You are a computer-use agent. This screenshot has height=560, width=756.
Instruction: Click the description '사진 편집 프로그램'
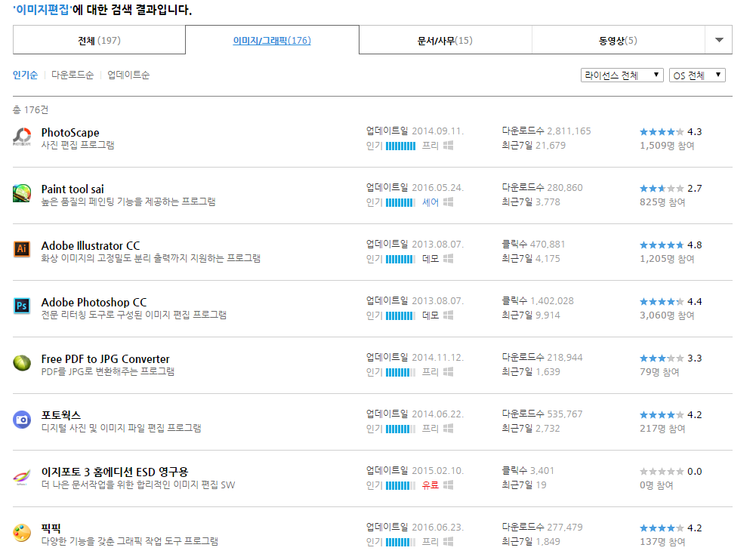coord(78,145)
